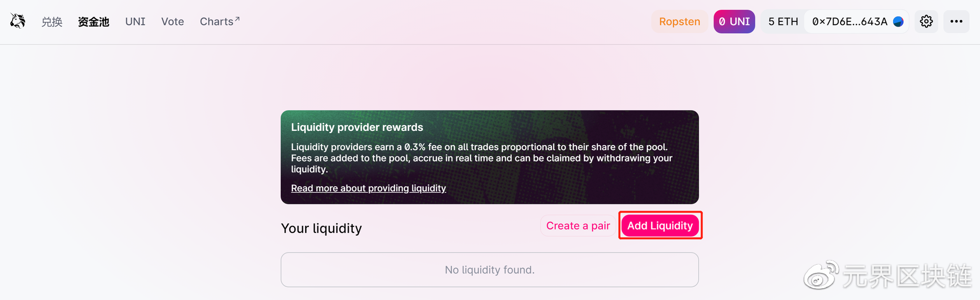This screenshot has width=980, height=300.
Task: Click the Create a pair button
Action: coord(578,226)
